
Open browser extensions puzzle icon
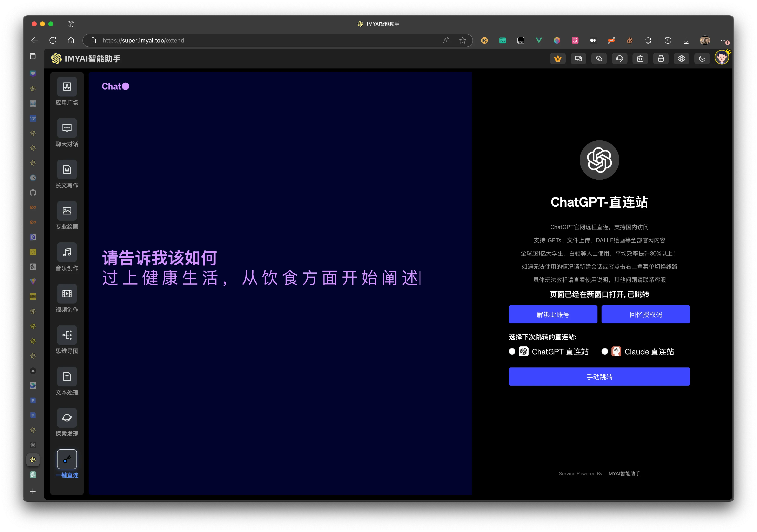(648, 40)
